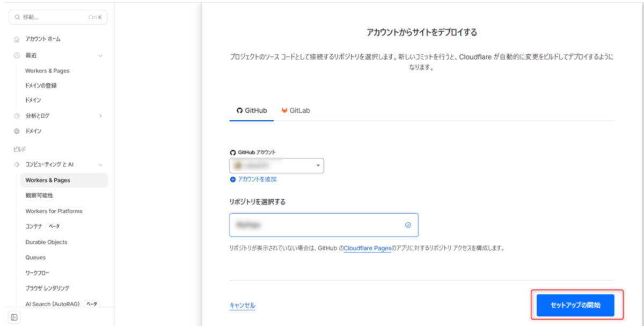Click the リポジトリを選択する label
The image size is (644, 326).
tap(258, 202)
